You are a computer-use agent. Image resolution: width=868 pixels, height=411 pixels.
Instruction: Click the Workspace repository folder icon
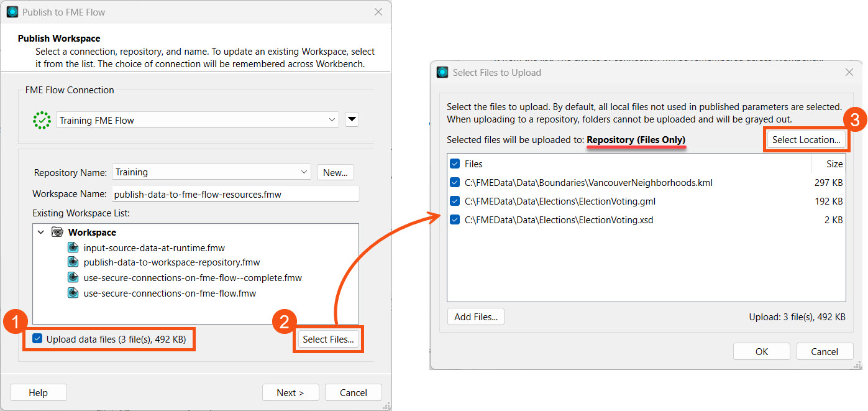coord(57,233)
